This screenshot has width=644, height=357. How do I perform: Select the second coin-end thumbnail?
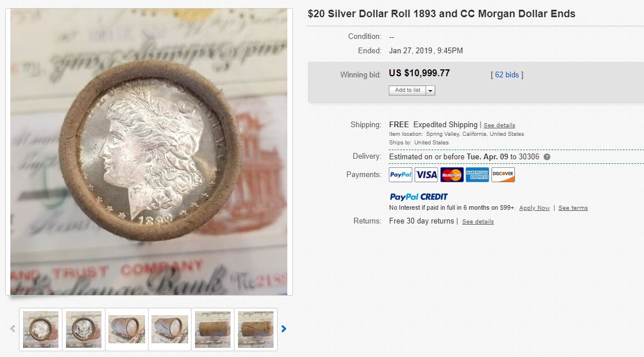point(84,329)
